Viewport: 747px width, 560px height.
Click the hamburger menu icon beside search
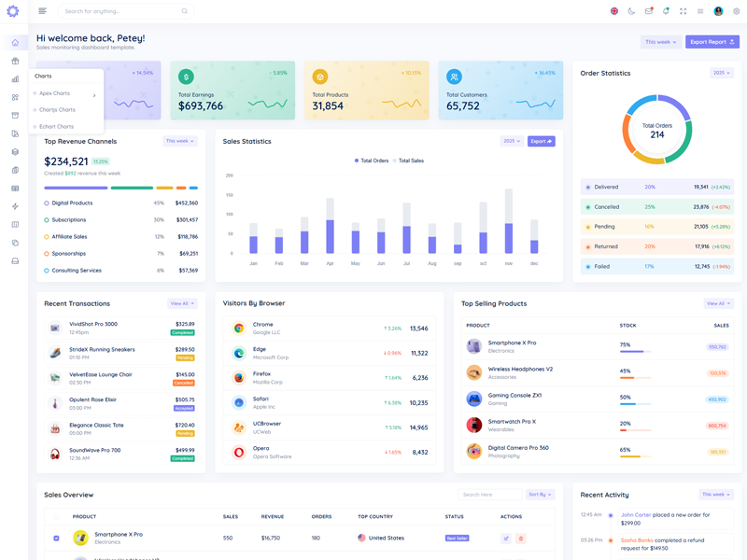[x=43, y=11]
